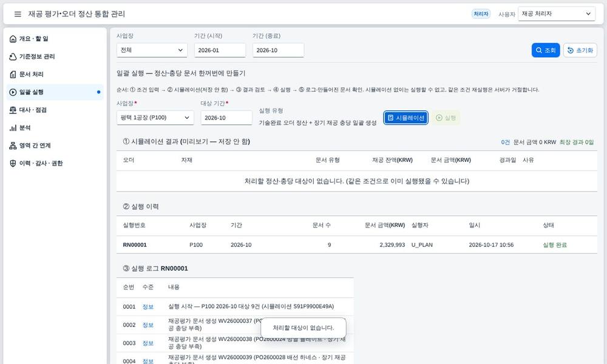This screenshot has width=607, height=364.
Task: Select 일괄 실행 menu item
Action: [55, 92]
